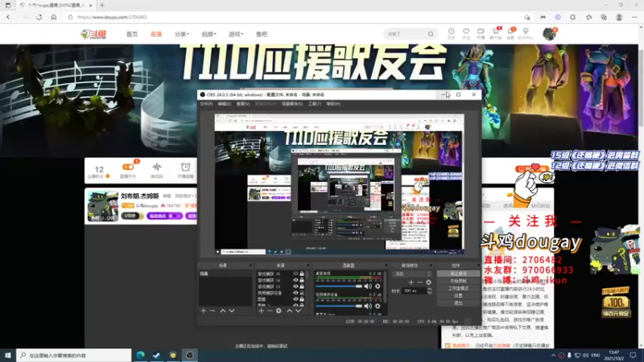Open Douyu messages bell icon
Image resolution: width=644 pixels, height=362 pixels.
point(510,33)
